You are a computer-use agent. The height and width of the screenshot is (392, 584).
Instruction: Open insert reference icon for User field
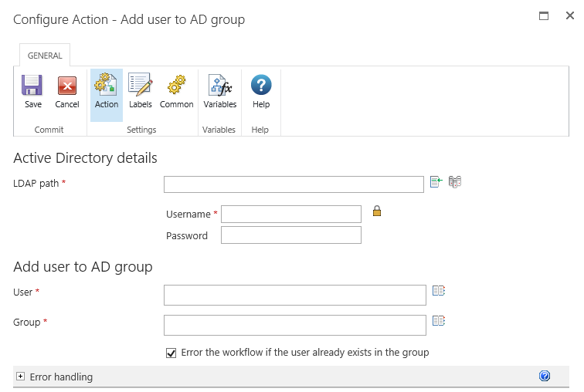pos(439,291)
